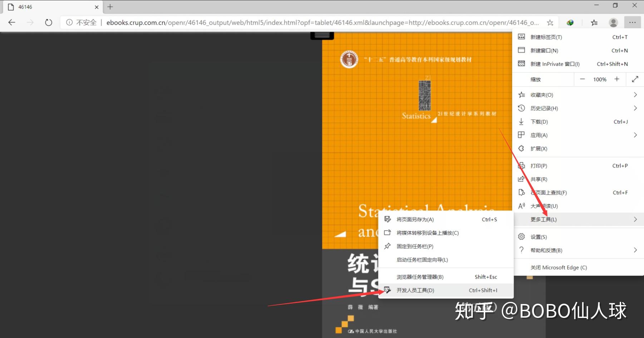
Task: Open the user profile avatar
Action: click(613, 23)
